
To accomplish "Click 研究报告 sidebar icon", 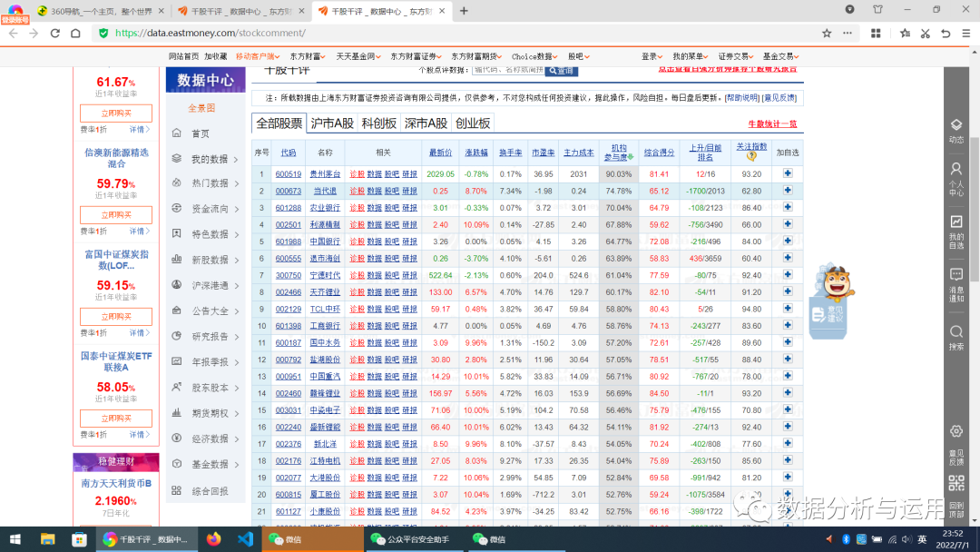I will coord(177,336).
